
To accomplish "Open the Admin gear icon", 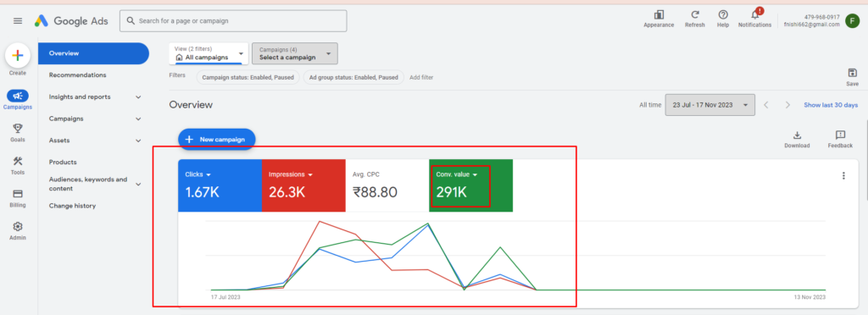I will [x=17, y=227].
